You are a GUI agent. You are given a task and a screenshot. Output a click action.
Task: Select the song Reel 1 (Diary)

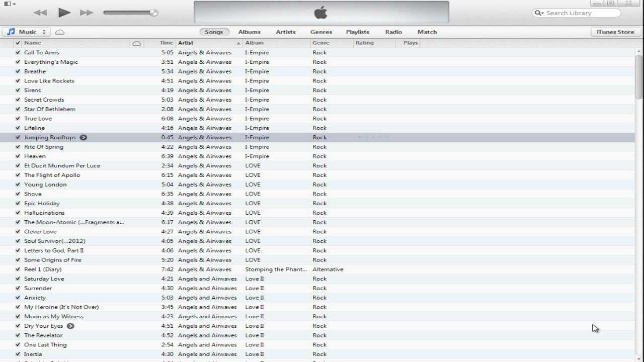[43, 269]
